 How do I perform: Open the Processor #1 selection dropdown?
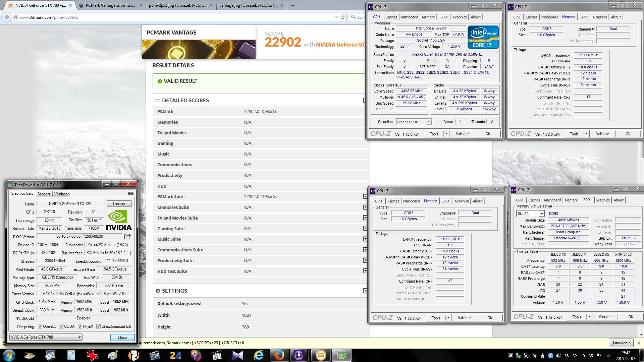414,122
